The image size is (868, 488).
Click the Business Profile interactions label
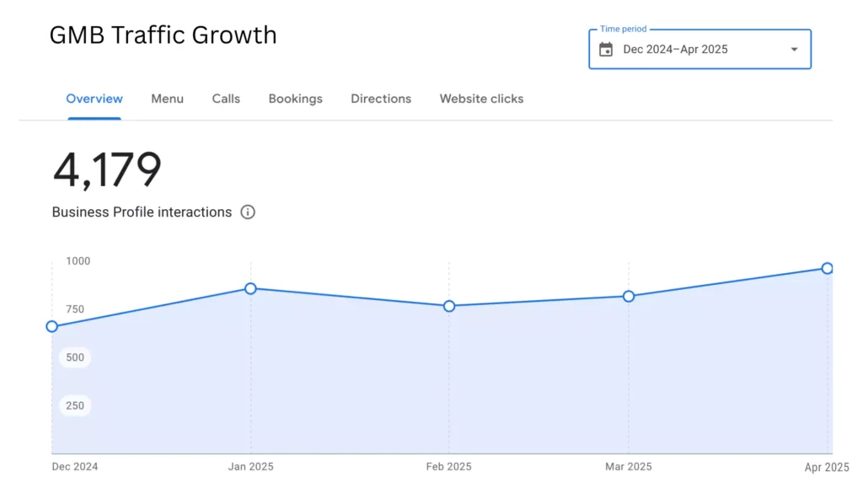(x=142, y=212)
